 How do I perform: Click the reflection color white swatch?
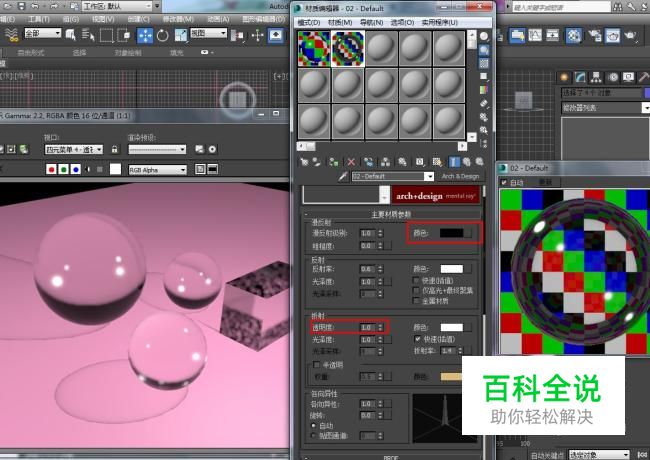(x=452, y=269)
